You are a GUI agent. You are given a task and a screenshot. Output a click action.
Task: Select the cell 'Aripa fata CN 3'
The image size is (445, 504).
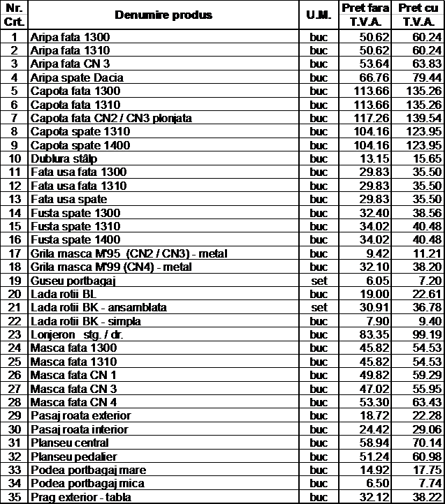tap(163, 64)
